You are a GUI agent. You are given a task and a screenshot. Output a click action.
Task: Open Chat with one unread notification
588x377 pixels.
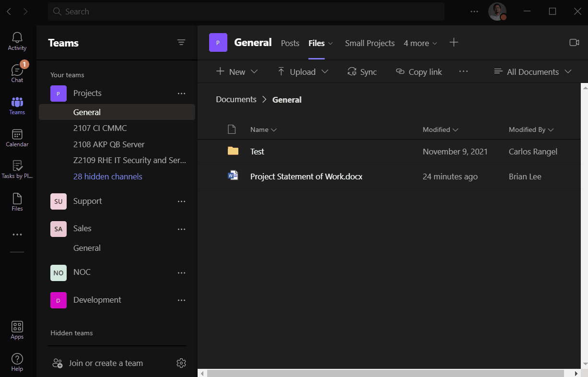(x=17, y=73)
